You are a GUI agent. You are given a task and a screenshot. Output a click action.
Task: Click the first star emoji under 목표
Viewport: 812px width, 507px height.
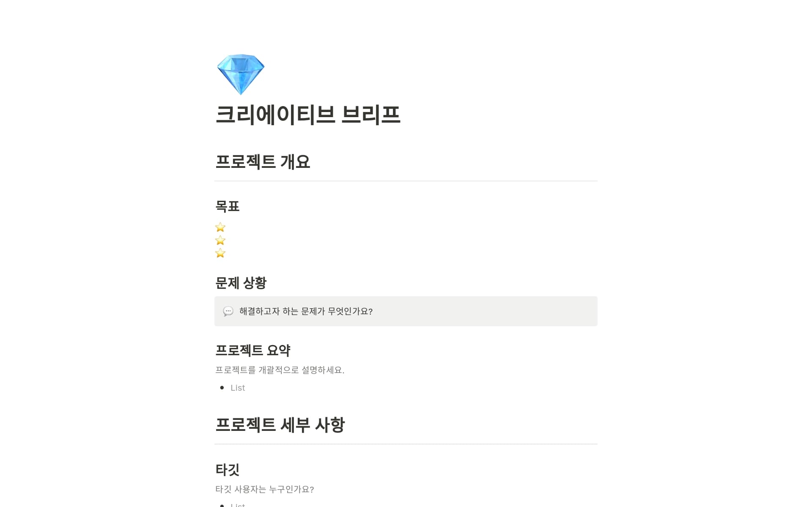pos(220,227)
